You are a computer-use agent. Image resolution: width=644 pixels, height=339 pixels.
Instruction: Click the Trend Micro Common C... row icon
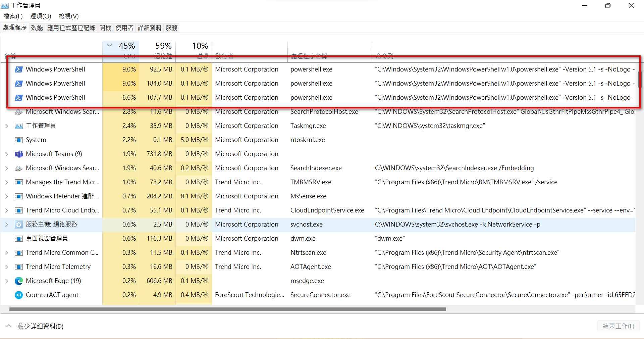click(x=19, y=253)
